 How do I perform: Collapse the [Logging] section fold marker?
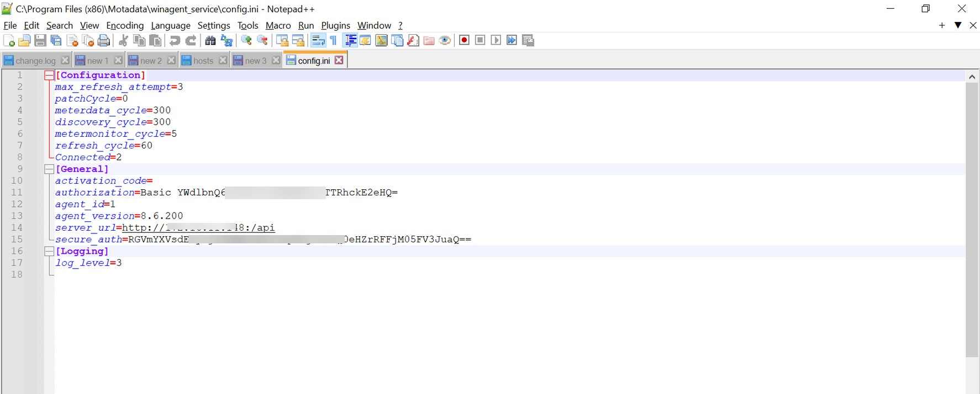pyautogui.click(x=49, y=251)
